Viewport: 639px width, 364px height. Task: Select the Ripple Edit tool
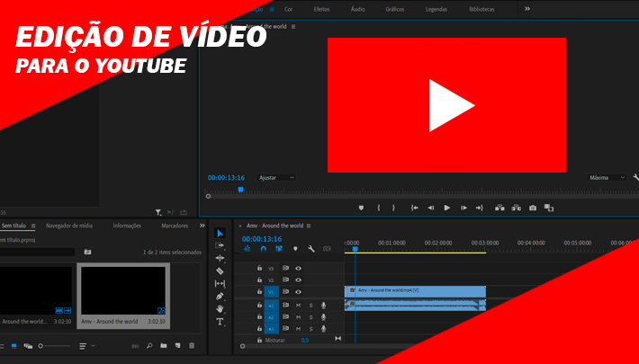tap(220, 258)
